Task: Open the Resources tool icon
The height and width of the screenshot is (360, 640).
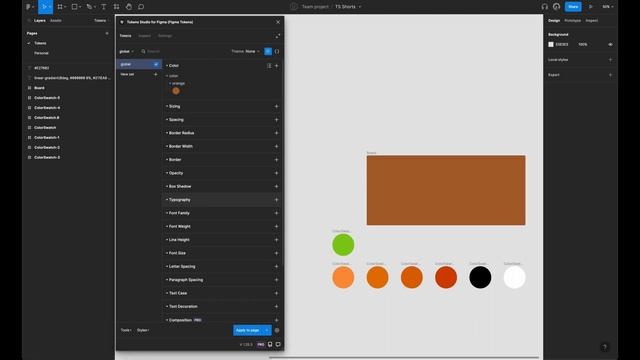Action: (x=116, y=7)
